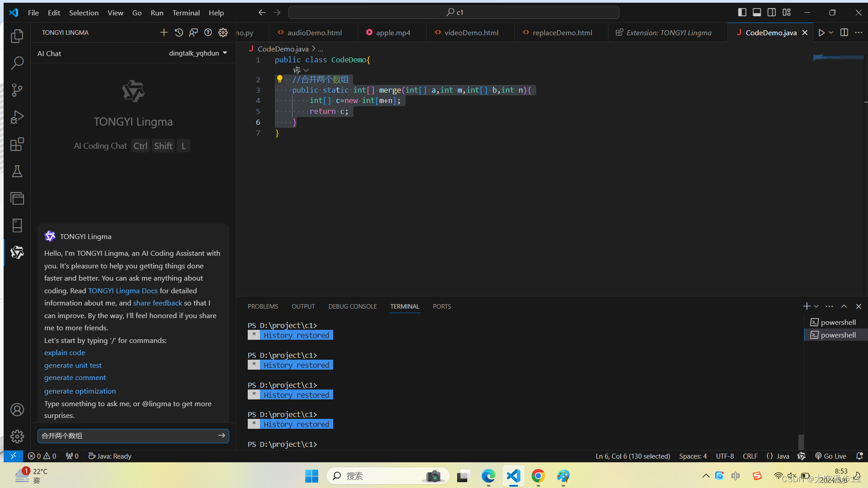Split the editor to the right
The height and width of the screenshot is (488, 868).
pos(844,33)
